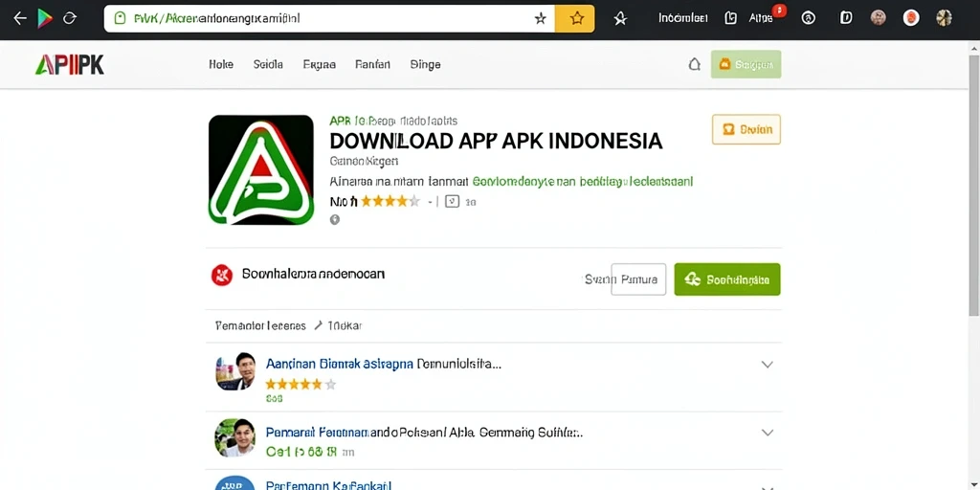This screenshot has width=980, height=490.
Task: Click the second reviewer's avatar photo
Action: tap(235, 437)
